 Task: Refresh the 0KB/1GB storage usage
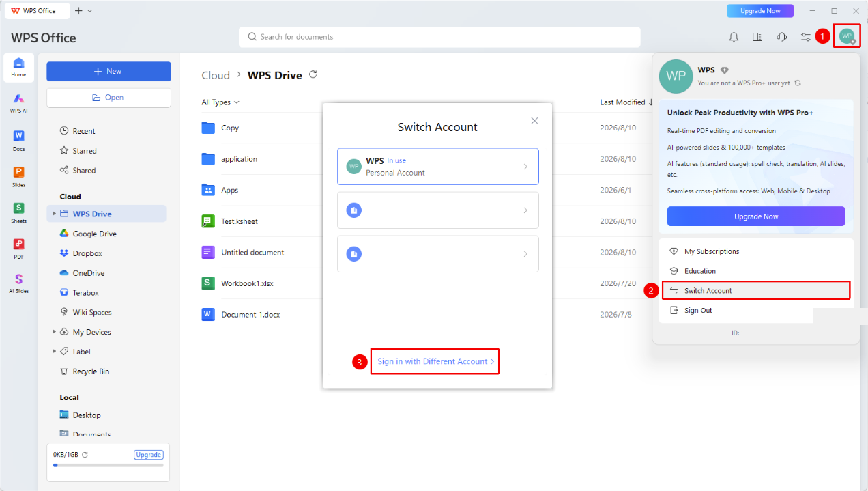[85, 455]
